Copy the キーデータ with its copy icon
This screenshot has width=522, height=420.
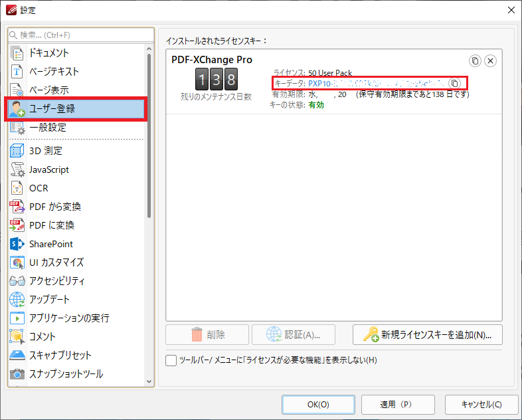[455, 83]
